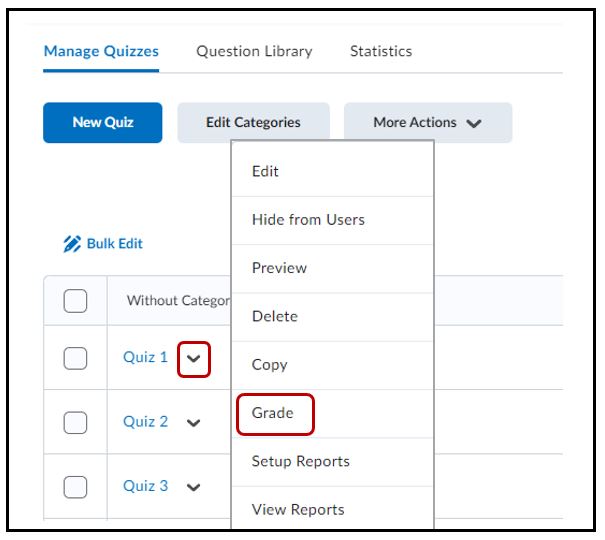Tick the select-all checkbox in table header

75,300
